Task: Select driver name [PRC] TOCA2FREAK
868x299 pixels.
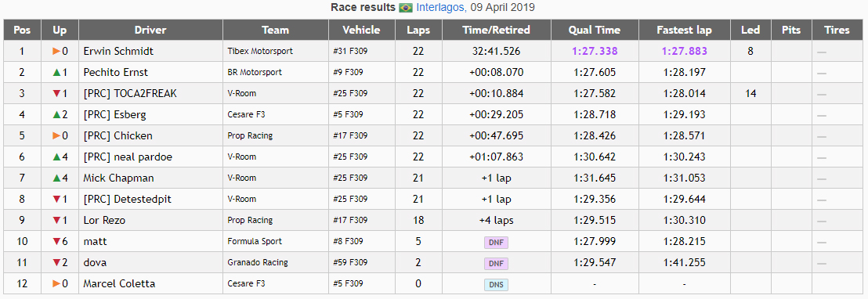Action: tap(130, 93)
